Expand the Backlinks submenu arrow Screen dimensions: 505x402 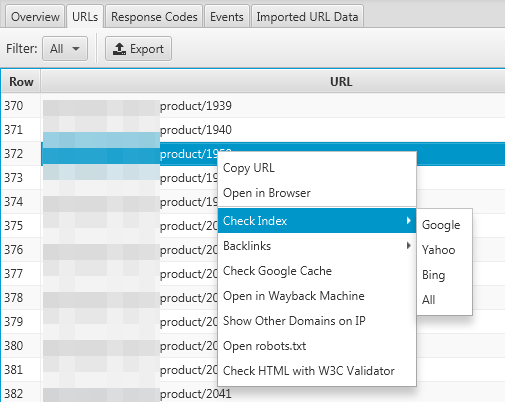coord(408,246)
